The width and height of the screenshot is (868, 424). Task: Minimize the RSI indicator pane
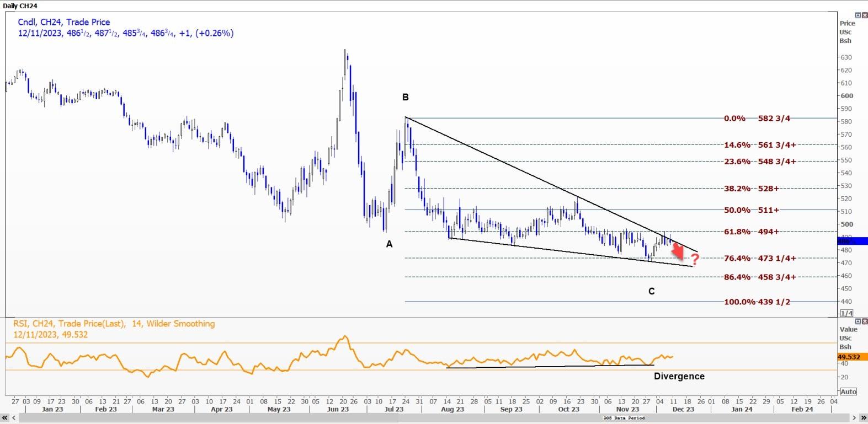(858, 321)
